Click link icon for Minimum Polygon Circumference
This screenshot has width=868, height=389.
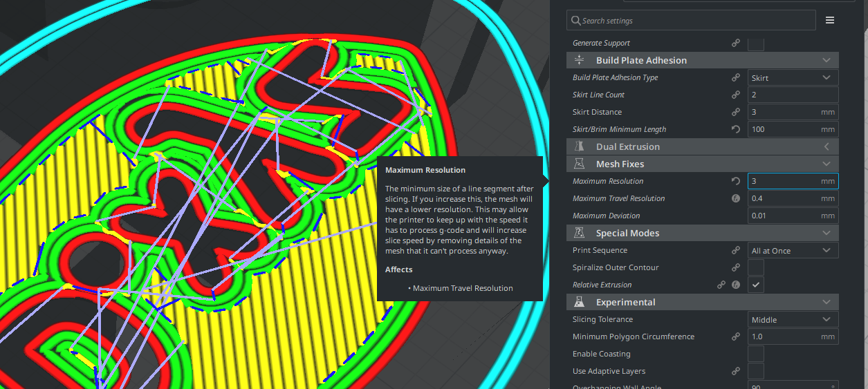tap(736, 336)
